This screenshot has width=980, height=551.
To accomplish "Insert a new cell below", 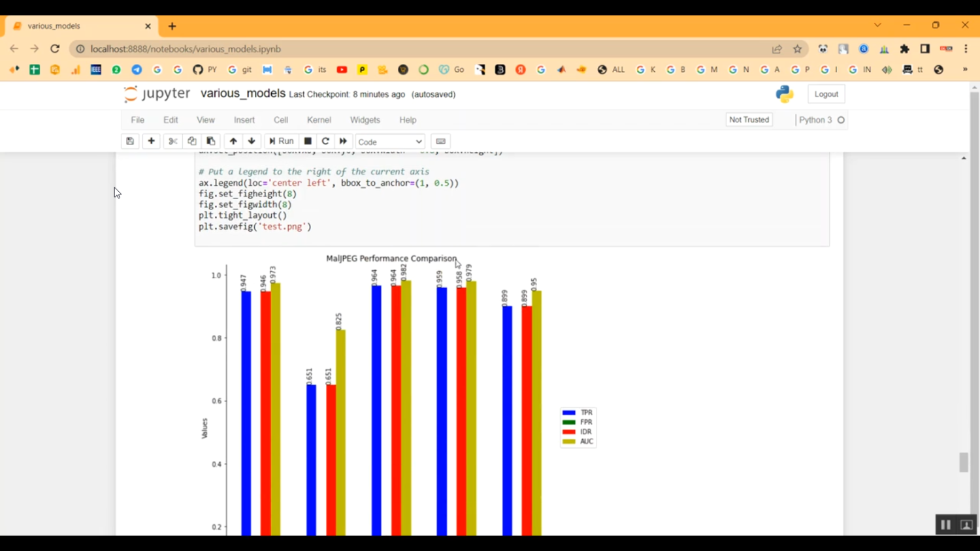I will click(151, 141).
